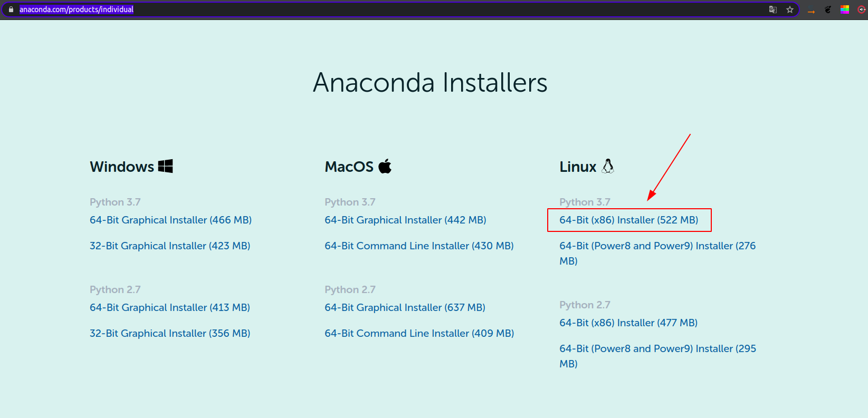Image resolution: width=868 pixels, height=418 pixels.
Task: Click the Tux penguin beside the Linux heading
Action: (608, 166)
